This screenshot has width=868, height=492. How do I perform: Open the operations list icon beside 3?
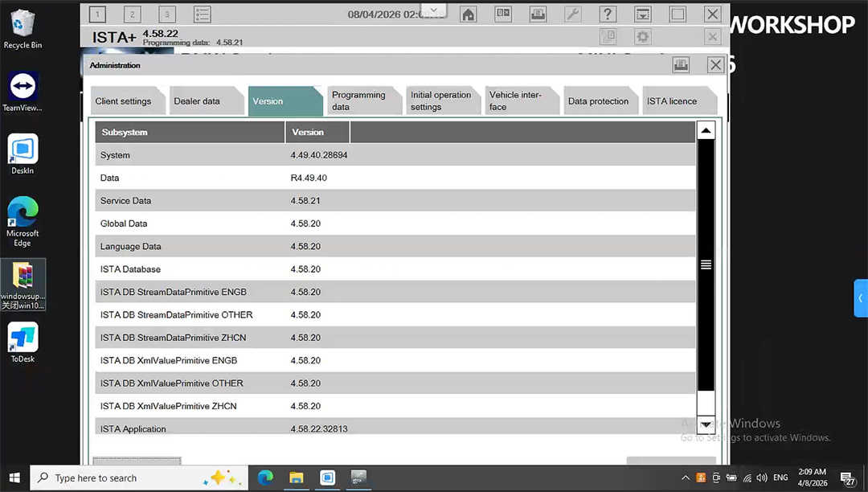click(x=202, y=14)
